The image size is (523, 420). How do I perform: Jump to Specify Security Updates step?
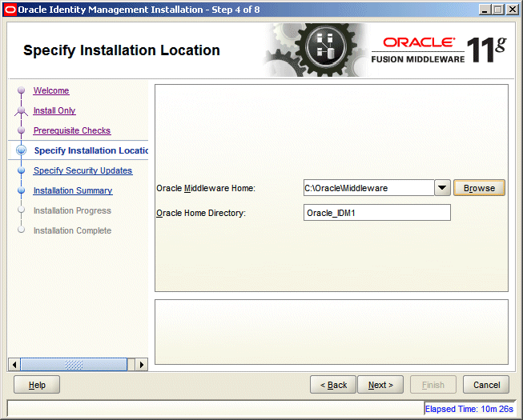coord(82,170)
